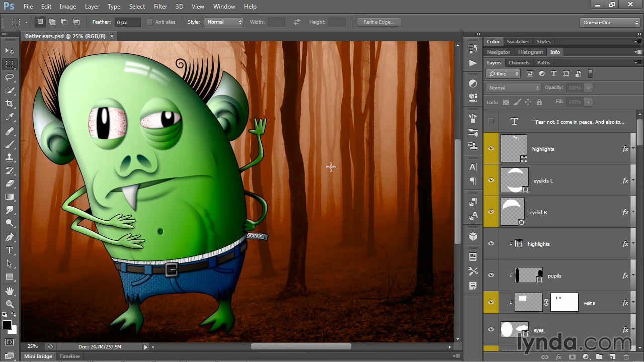This screenshot has width=644, height=362.
Task: Select the Zoom tool
Action: 10,304
